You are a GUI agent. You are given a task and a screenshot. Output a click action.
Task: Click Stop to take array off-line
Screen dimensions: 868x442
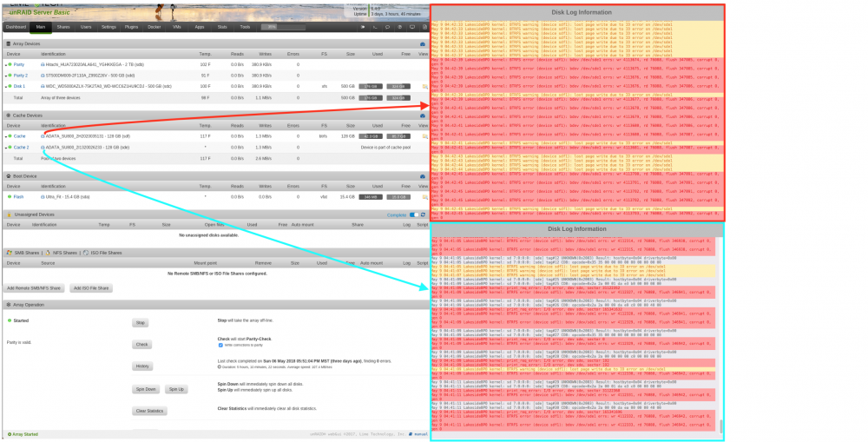pos(140,323)
